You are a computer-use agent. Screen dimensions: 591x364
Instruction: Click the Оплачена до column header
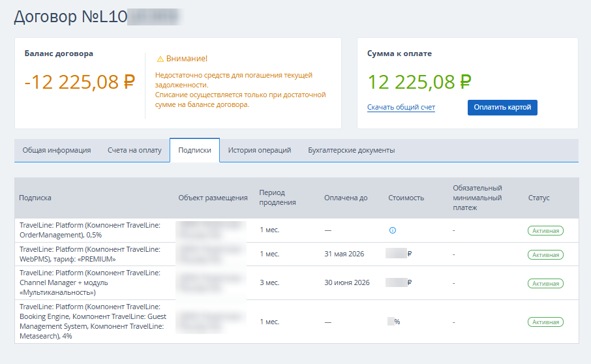[x=346, y=198]
